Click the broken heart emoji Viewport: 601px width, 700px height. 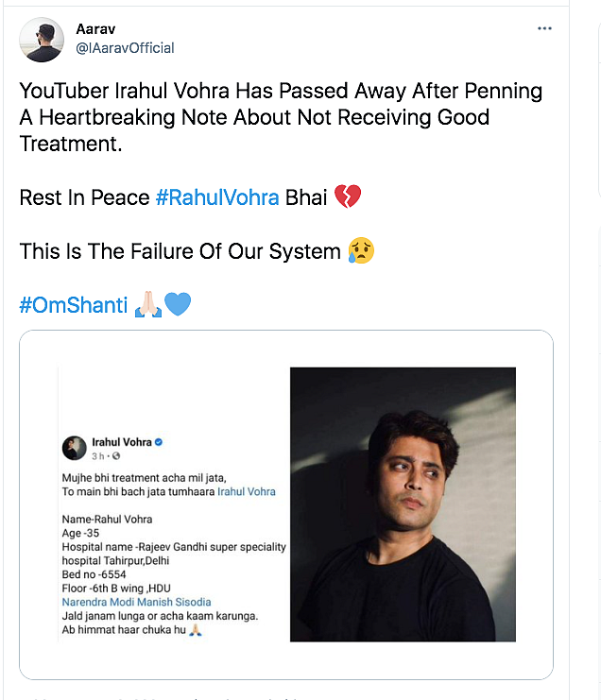coord(348,196)
